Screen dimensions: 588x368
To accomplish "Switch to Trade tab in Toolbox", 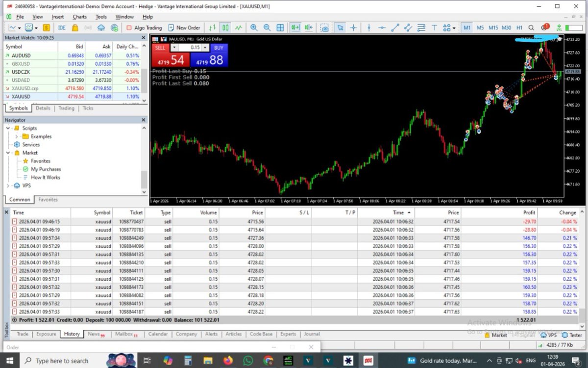I will [x=23, y=334].
